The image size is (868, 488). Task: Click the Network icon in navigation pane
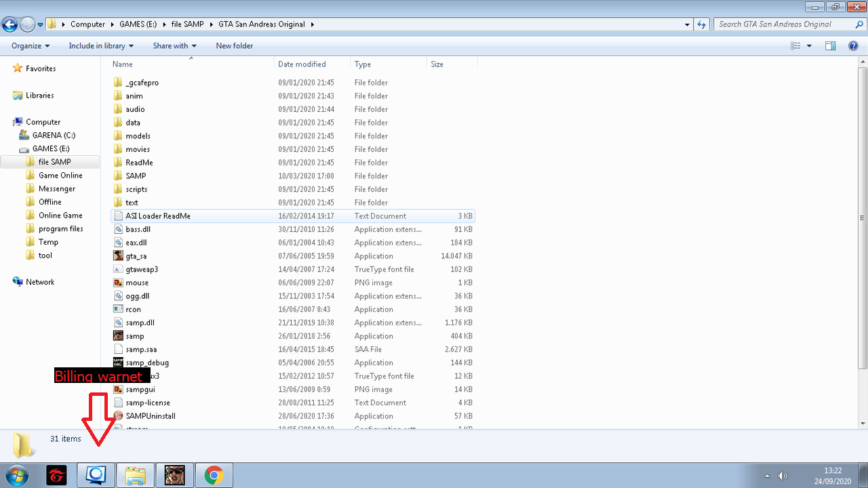point(18,282)
